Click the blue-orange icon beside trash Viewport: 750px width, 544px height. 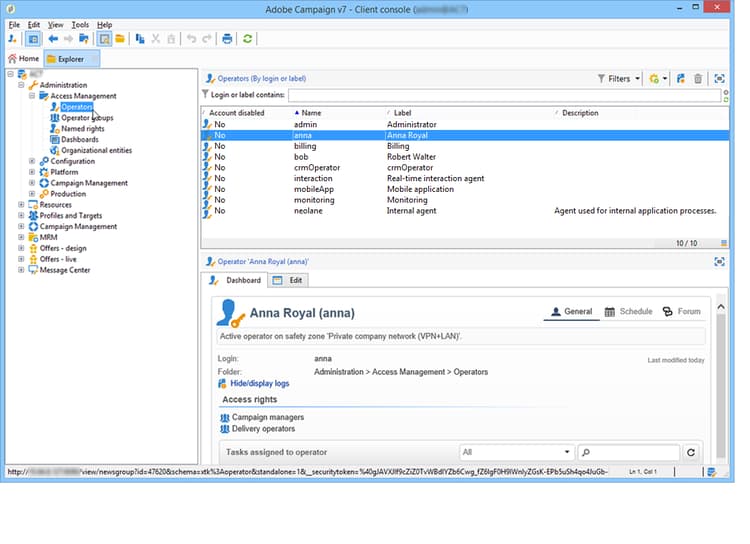[x=681, y=78]
